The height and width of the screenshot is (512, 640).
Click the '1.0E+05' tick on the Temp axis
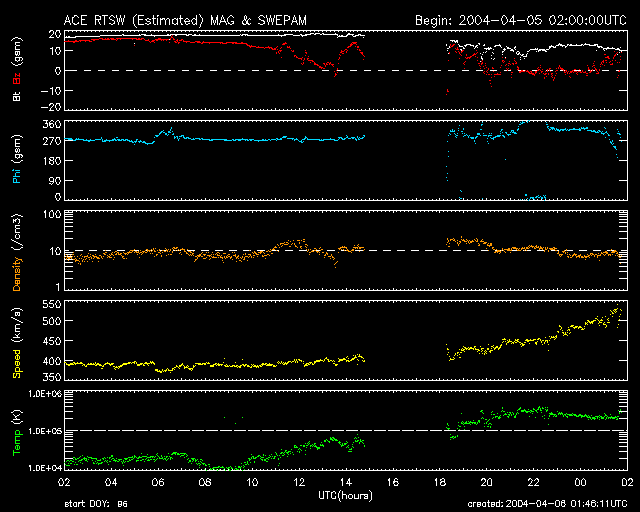45,431
